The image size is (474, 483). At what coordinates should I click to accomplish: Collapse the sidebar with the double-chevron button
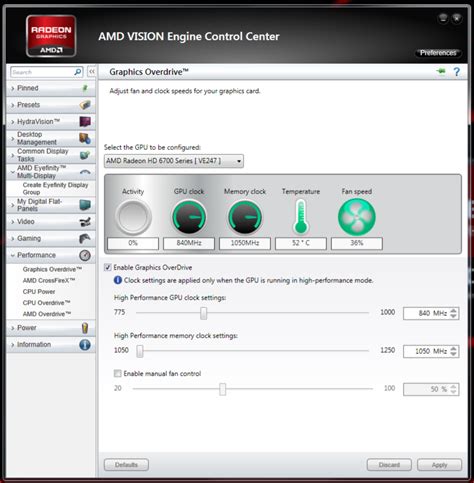click(x=92, y=72)
